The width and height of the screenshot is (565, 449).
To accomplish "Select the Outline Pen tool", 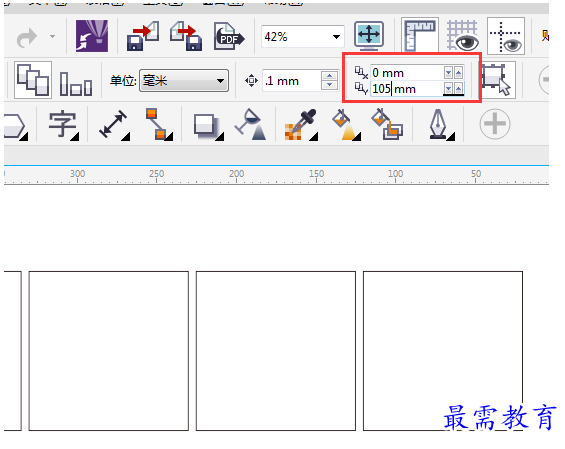I will 441,125.
